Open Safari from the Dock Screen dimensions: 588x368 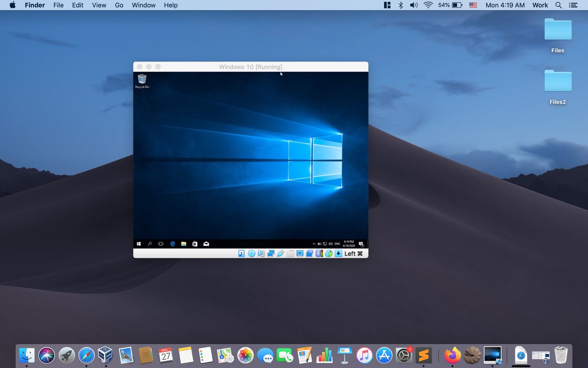pyautogui.click(x=86, y=355)
